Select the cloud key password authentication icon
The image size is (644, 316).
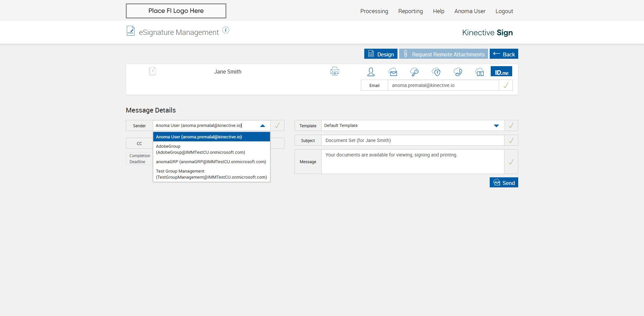point(414,72)
